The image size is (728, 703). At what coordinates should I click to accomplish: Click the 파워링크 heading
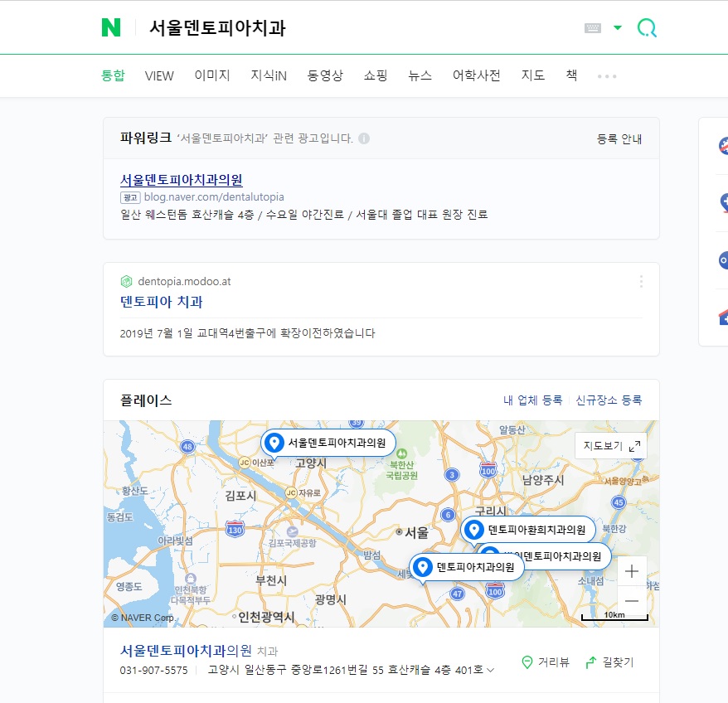(146, 138)
